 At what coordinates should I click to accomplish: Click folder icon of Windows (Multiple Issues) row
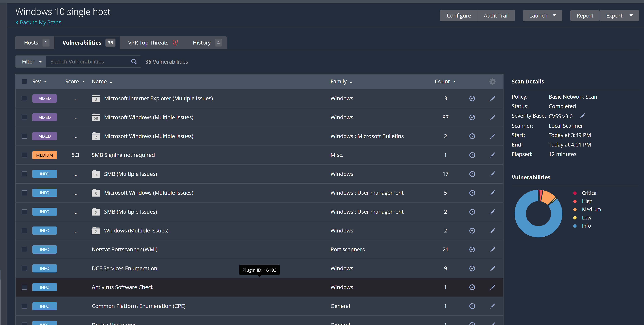point(96,231)
